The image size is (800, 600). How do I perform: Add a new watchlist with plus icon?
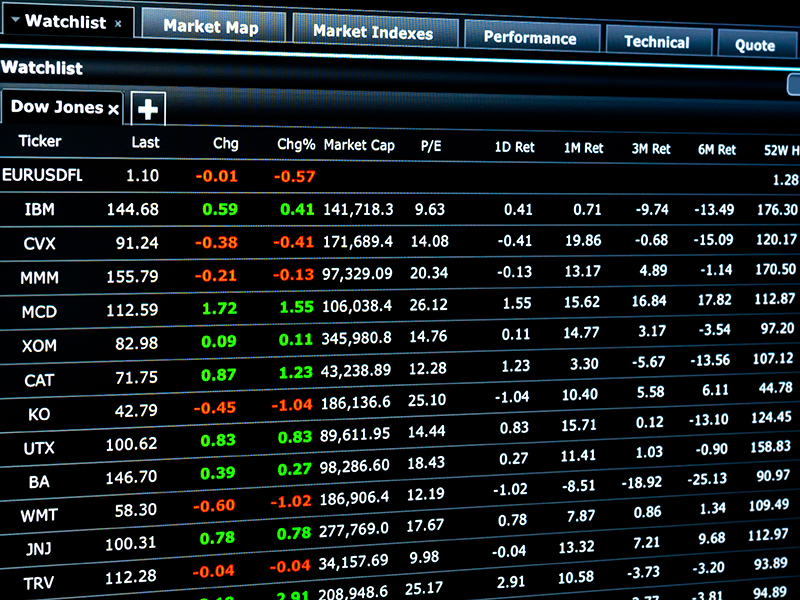pos(148,109)
